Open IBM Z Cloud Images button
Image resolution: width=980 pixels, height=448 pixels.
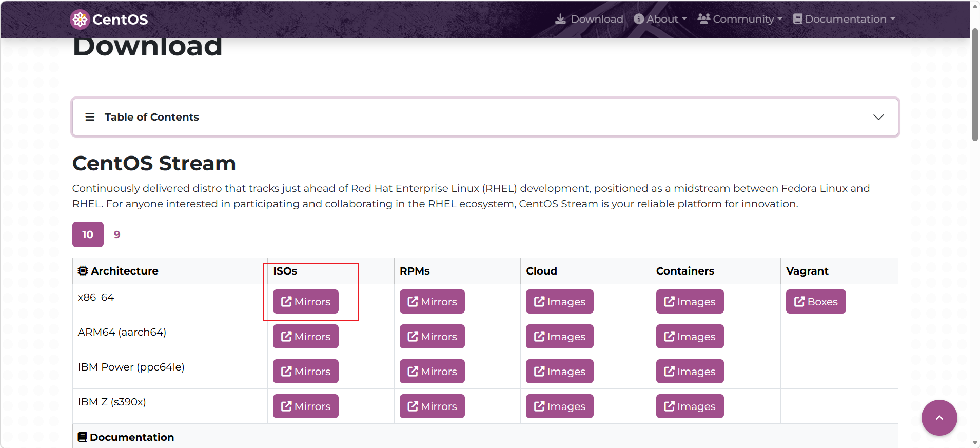click(560, 406)
